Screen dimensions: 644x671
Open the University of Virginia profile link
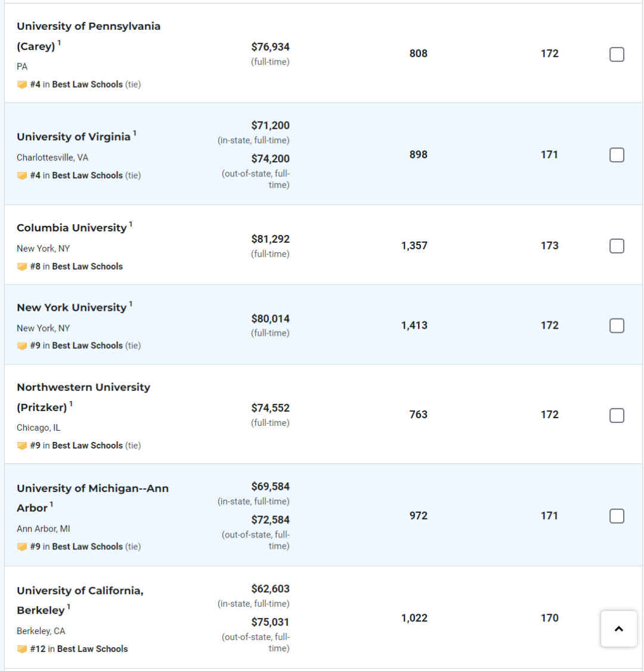coord(73,137)
